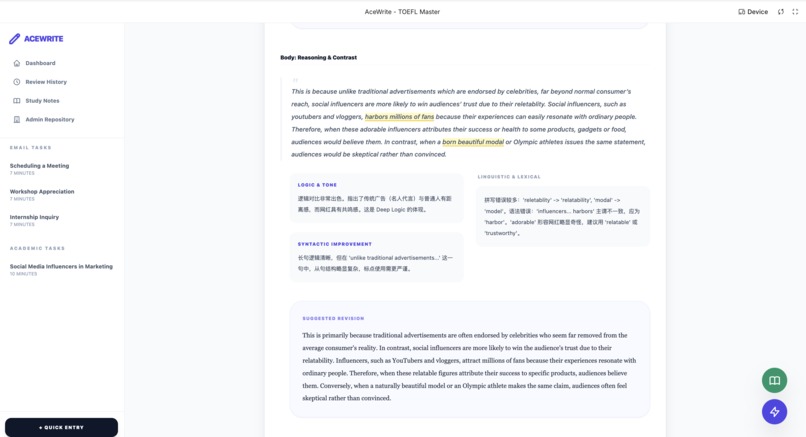Click the Linguistic & Lexical heading
Screen dimensions: 806x437
[x=509, y=177]
